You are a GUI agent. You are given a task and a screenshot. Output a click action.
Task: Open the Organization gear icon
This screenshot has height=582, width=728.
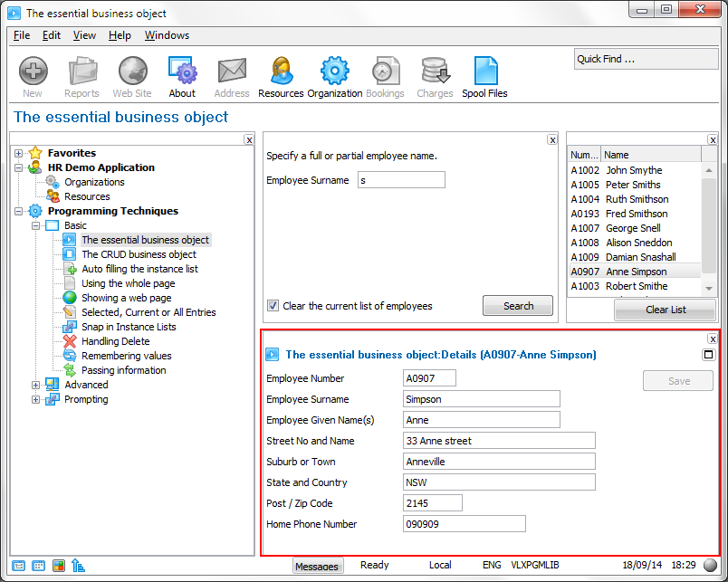tap(334, 71)
